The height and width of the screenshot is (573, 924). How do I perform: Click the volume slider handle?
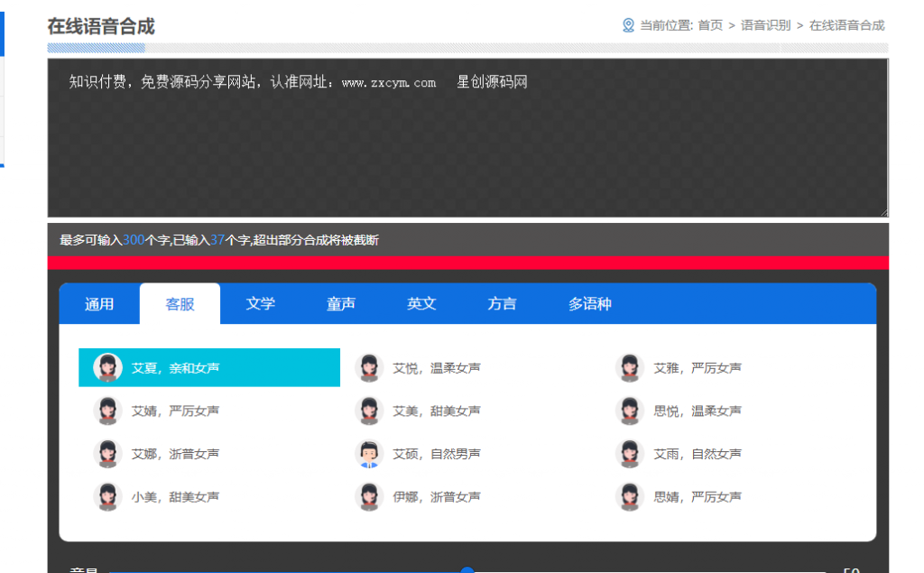467,570
